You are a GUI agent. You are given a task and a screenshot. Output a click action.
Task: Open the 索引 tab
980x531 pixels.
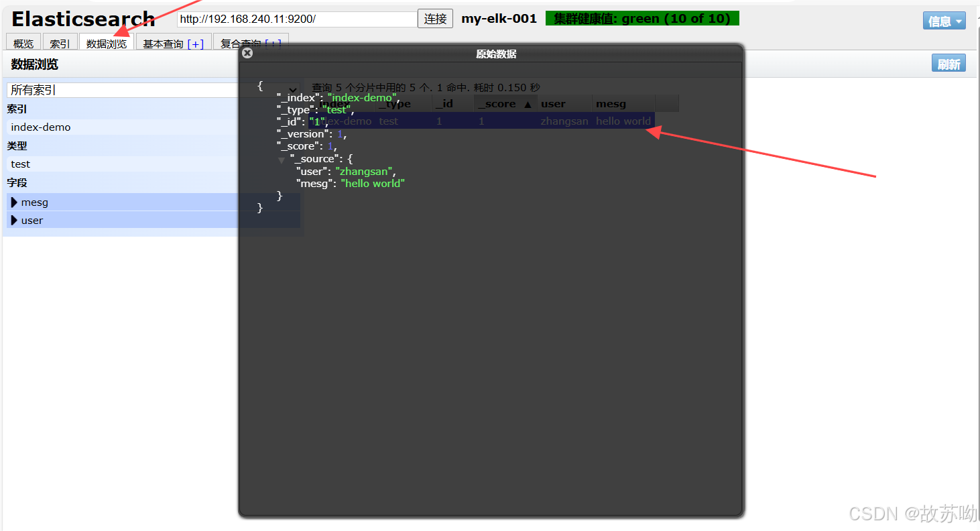[x=60, y=44]
